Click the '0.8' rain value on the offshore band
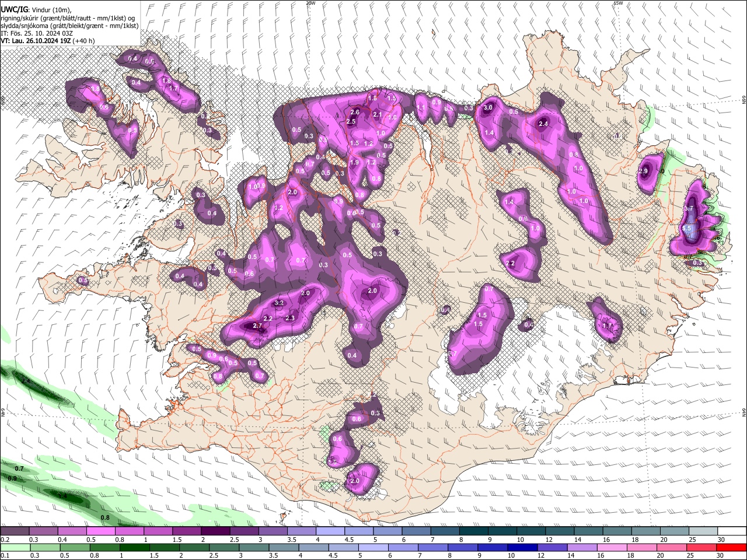This screenshot has height=560, width=747. 106,517
